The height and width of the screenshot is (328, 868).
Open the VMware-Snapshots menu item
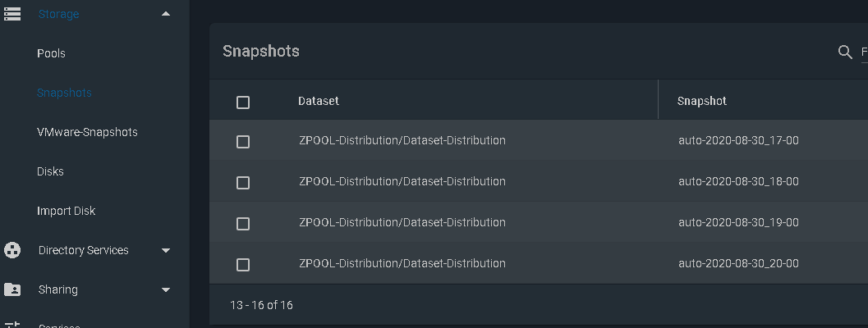click(87, 132)
